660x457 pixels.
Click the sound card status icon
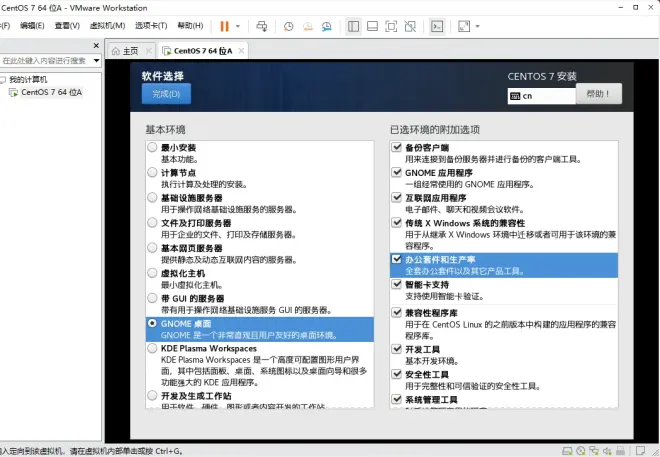click(x=607, y=451)
